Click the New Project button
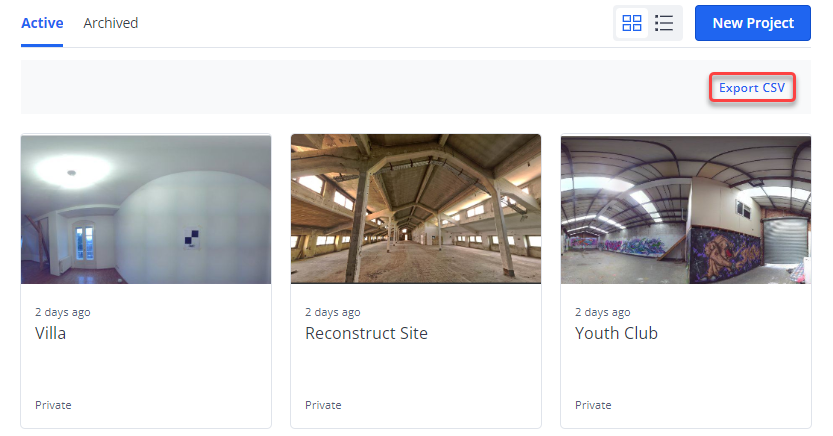 click(x=752, y=23)
